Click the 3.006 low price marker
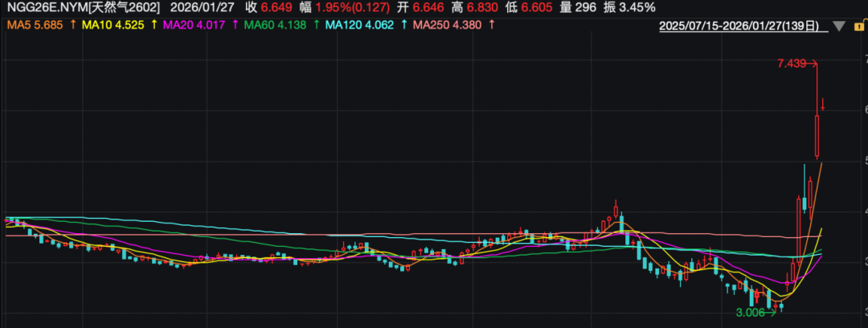This screenshot has width=868, height=328. point(751,313)
